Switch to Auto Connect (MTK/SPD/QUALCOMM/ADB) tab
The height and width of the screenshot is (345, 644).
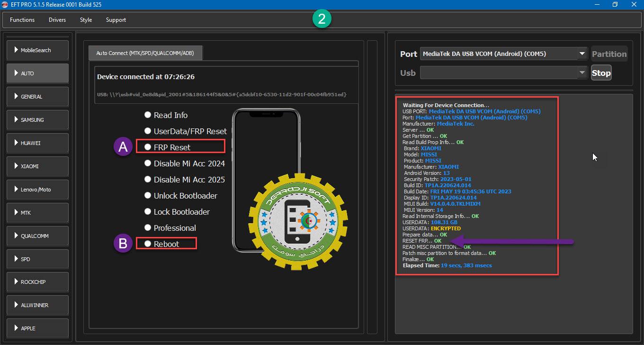click(145, 53)
